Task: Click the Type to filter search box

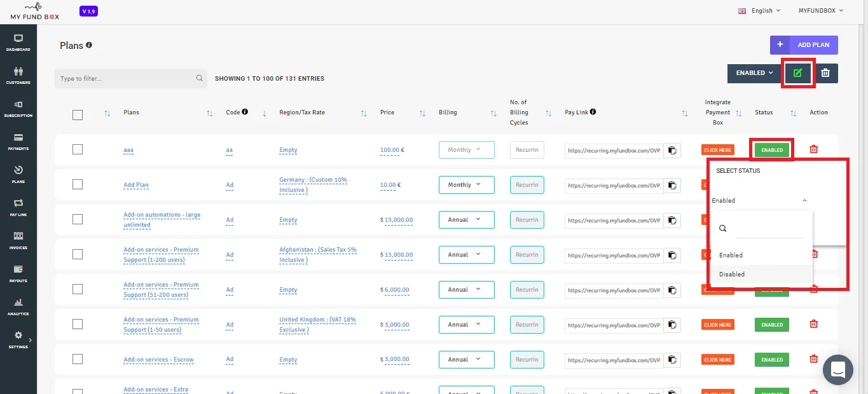Action: pyautogui.click(x=131, y=79)
